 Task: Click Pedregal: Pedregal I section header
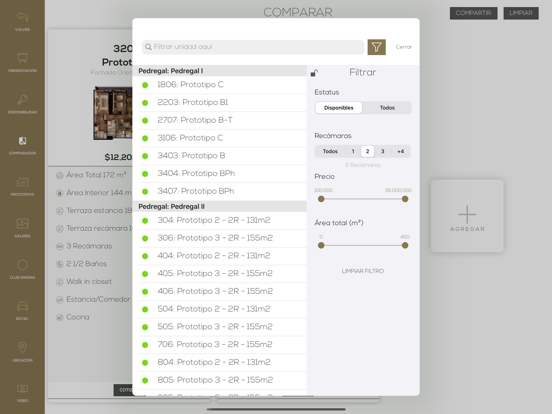point(219,71)
